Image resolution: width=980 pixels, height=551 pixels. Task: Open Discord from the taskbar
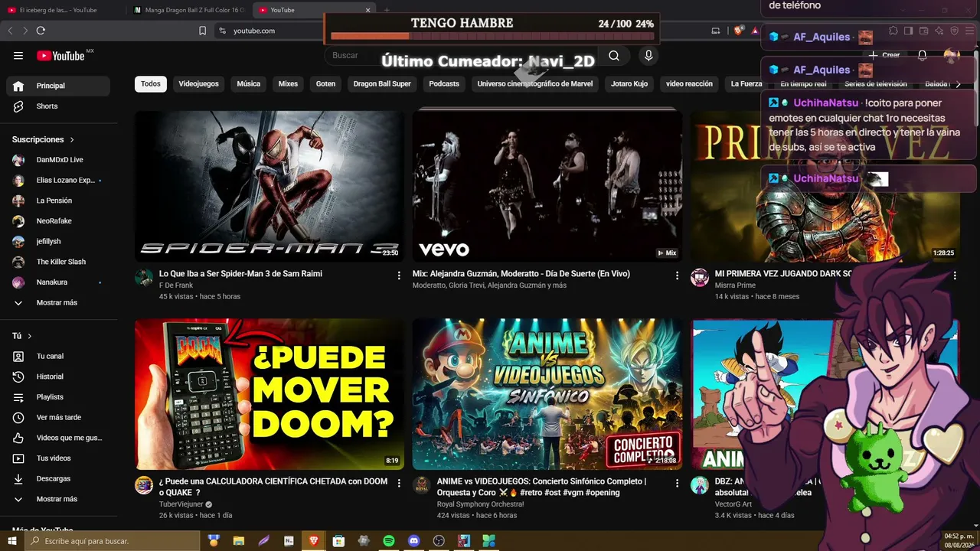[x=414, y=541]
